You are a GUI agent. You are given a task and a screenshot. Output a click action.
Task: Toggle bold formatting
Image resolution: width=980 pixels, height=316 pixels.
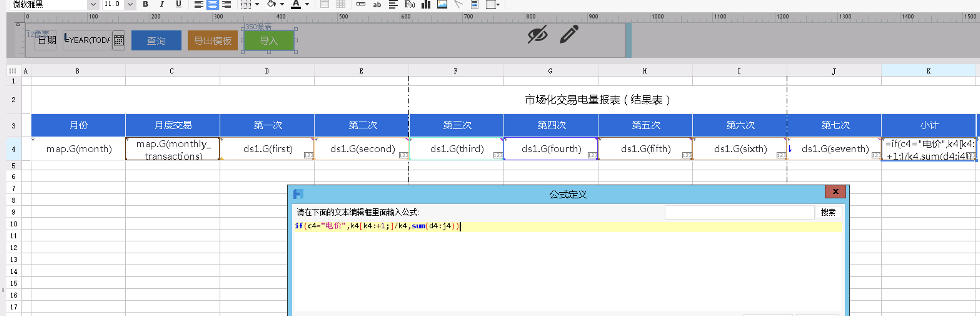tap(145, 4)
